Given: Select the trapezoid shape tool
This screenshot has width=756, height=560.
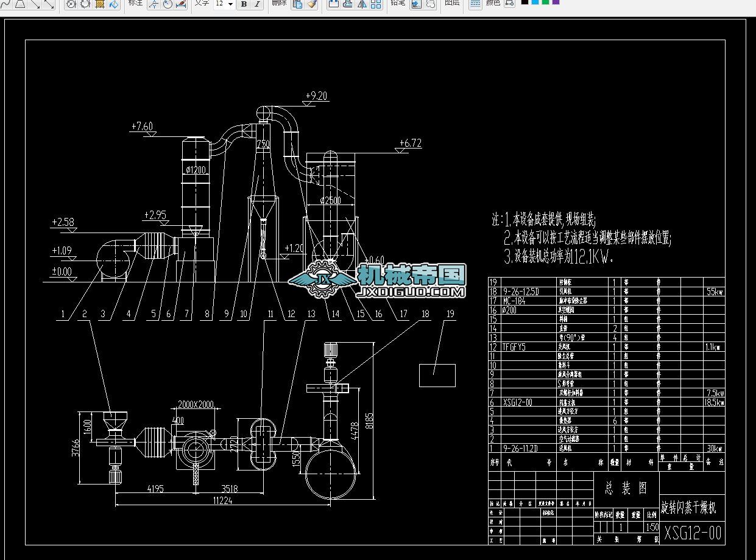Looking at the screenshot, I should (20, 4).
